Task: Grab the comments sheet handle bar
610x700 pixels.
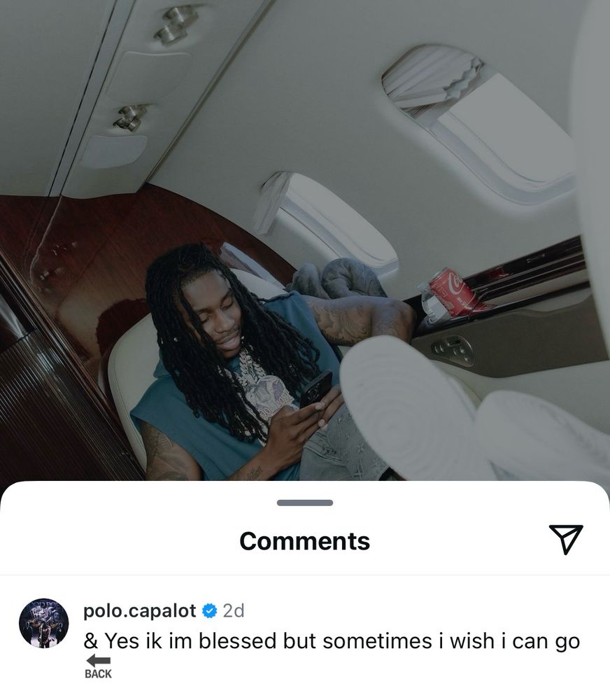Action: point(305,503)
